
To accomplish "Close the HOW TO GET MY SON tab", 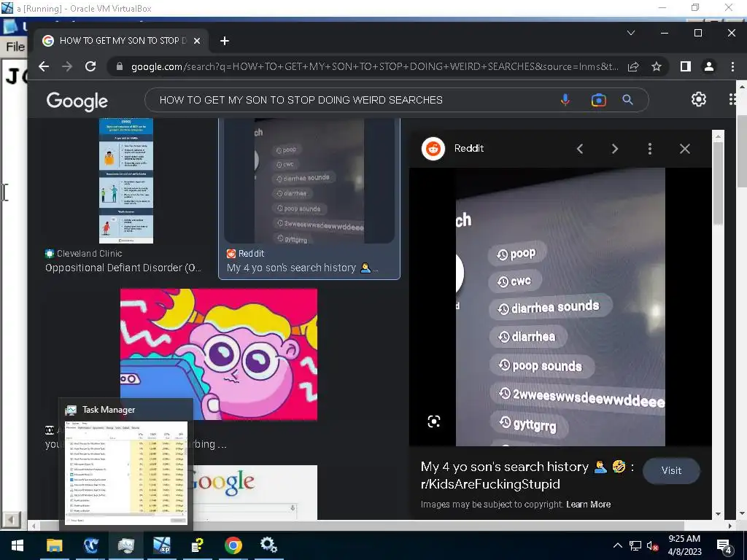I will point(197,41).
